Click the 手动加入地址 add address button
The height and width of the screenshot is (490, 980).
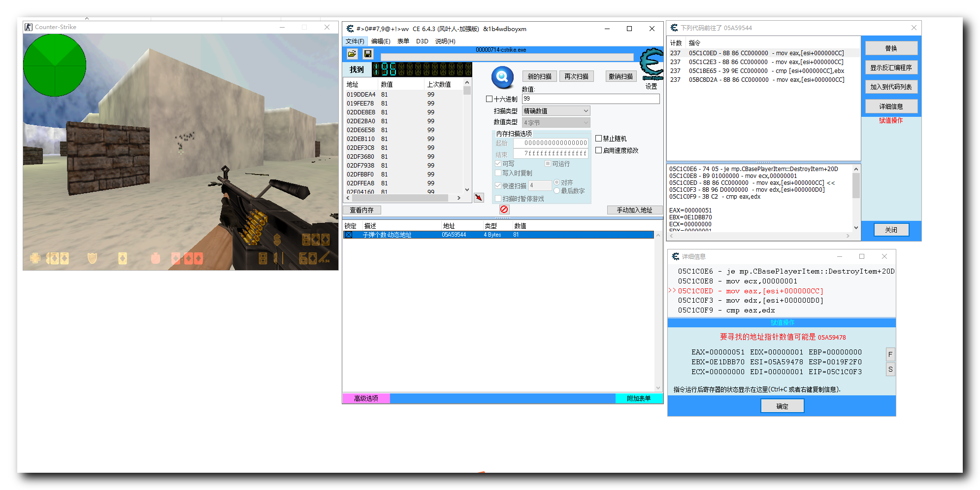[635, 210]
